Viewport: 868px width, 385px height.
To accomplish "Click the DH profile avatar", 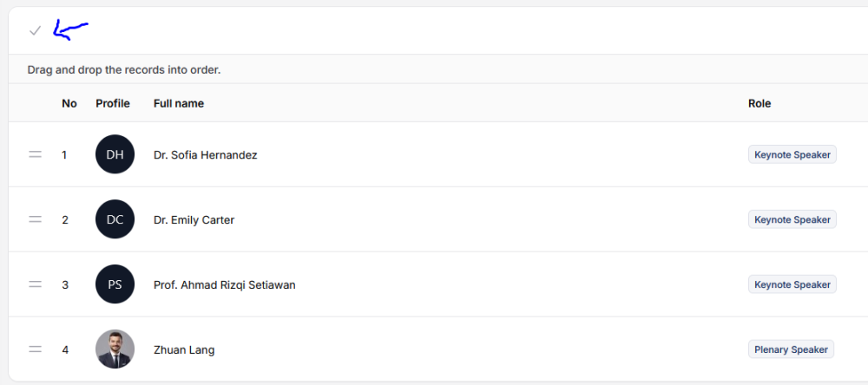I will pos(115,154).
